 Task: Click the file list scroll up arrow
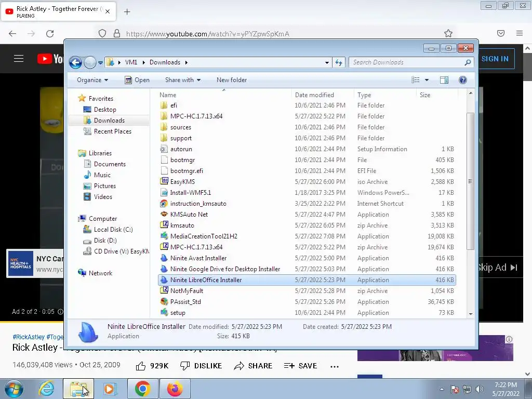pos(471,93)
